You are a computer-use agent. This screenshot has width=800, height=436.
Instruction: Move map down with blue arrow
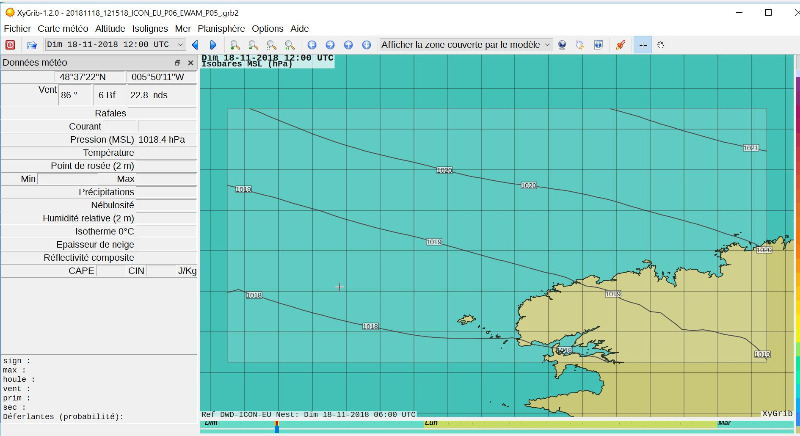click(366, 45)
